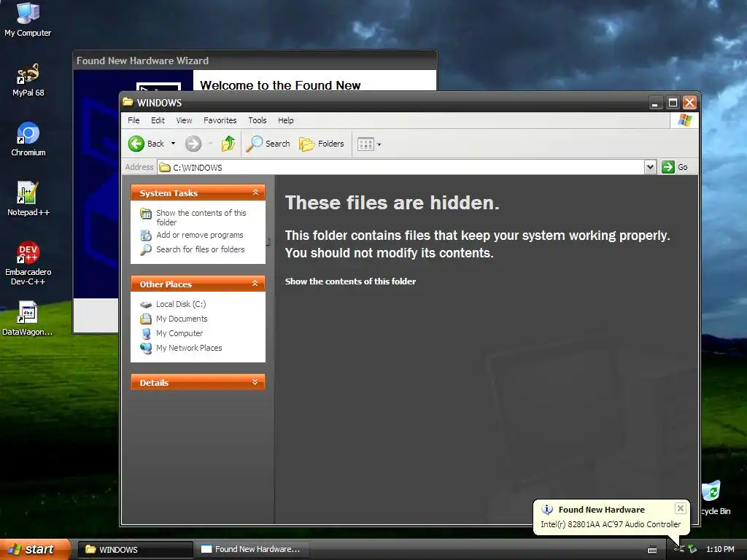Collapse the System Tasks panel
Image resolution: width=747 pixels, height=560 pixels.
[x=255, y=192]
